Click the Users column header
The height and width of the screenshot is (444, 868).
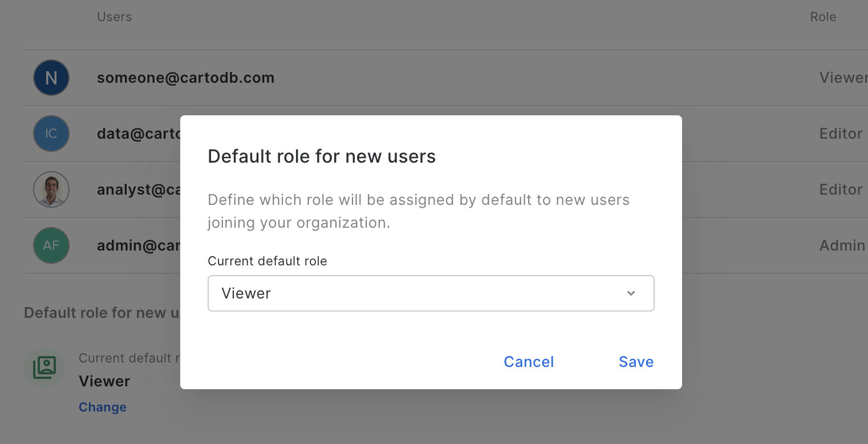(114, 17)
